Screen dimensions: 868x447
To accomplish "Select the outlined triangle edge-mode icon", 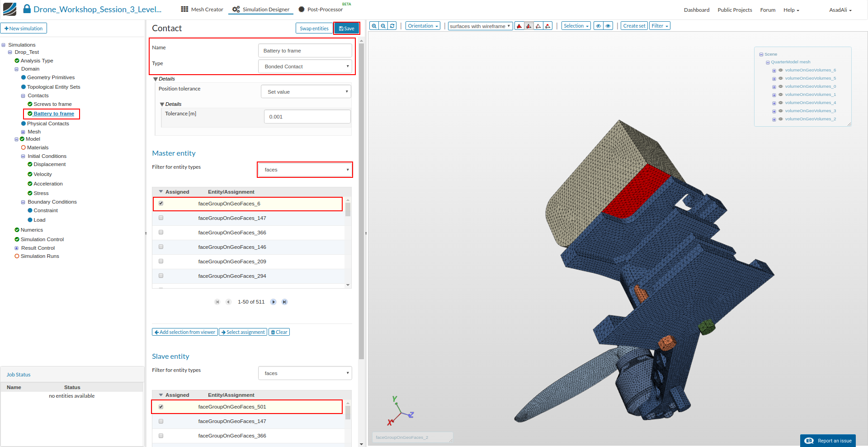I will [x=538, y=26].
